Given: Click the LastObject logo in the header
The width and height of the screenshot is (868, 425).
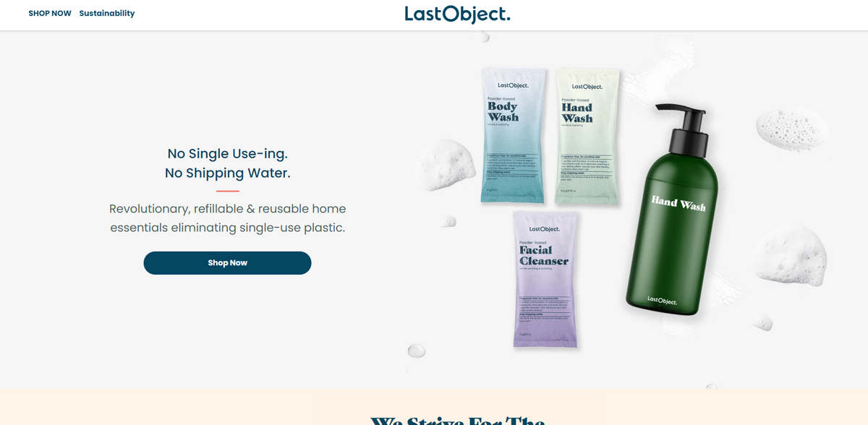Looking at the screenshot, I should coord(457,14).
